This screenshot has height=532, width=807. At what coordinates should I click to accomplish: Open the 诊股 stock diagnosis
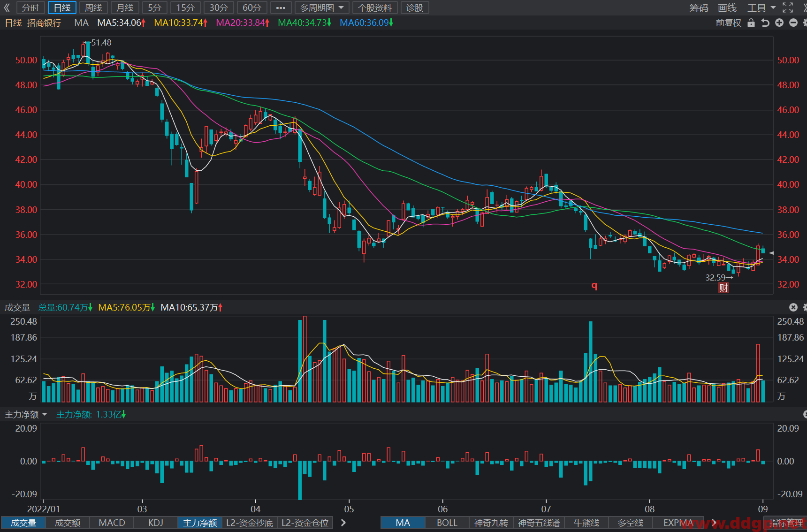coord(415,8)
